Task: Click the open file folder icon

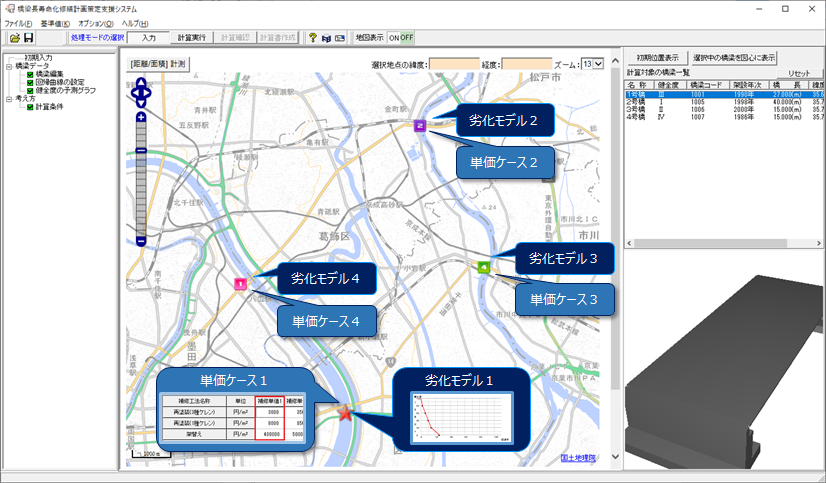Action: (15, 38)
